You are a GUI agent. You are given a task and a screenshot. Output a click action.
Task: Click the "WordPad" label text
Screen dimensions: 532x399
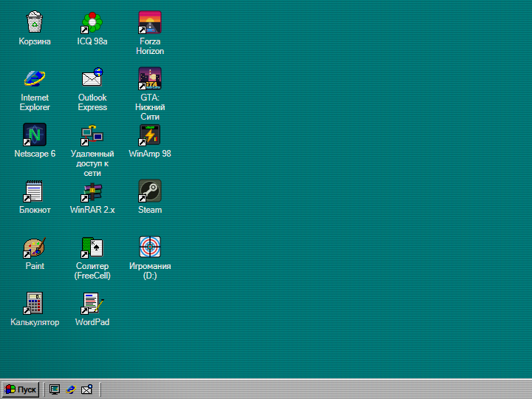point(92,322)
